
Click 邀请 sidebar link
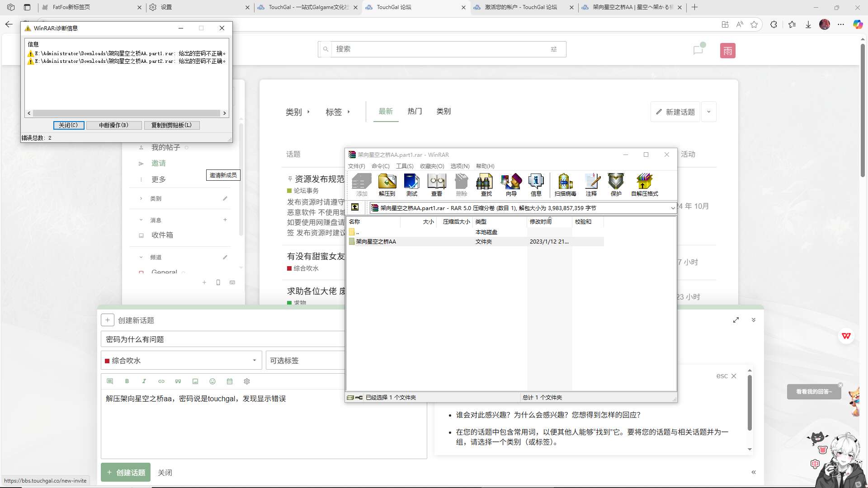159,163
